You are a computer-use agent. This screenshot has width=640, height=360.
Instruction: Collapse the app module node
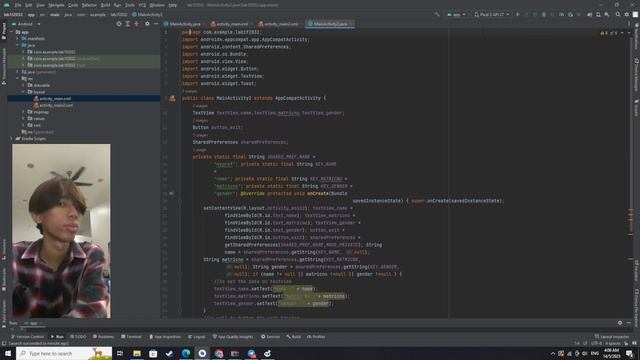12,32
